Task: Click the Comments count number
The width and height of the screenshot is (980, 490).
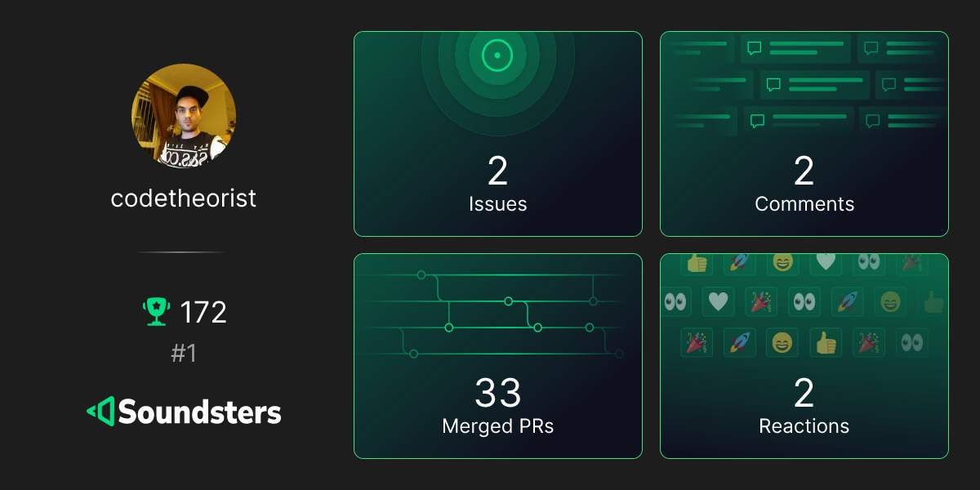Action: [x=804, y=171]
